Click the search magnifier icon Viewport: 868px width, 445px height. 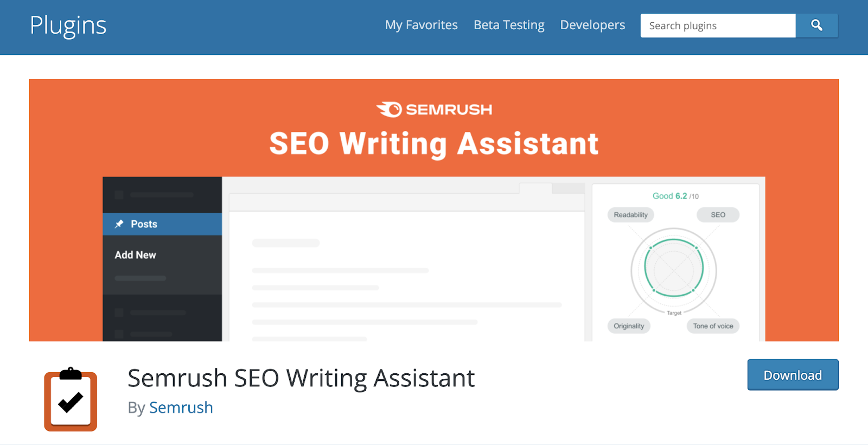click(x=816, y=25)
